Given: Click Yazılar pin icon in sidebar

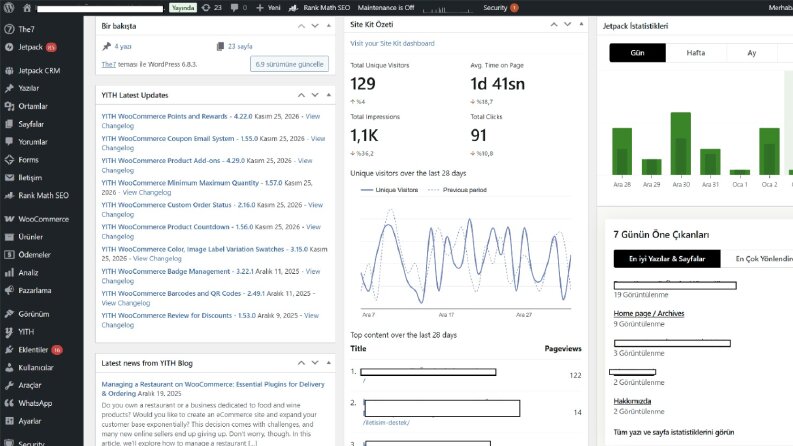Looking at the screenshot, I should 9,88.
